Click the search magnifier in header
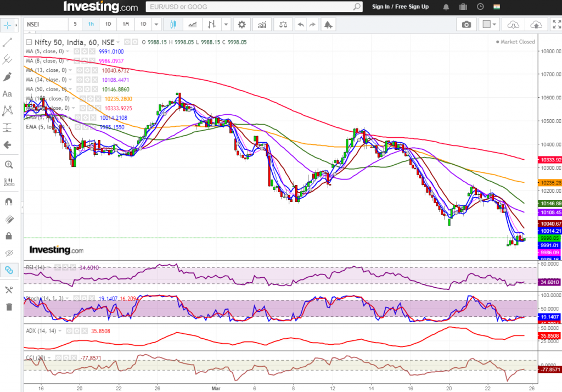The height and width of the screenshot is (392, 562). (357, 7)
